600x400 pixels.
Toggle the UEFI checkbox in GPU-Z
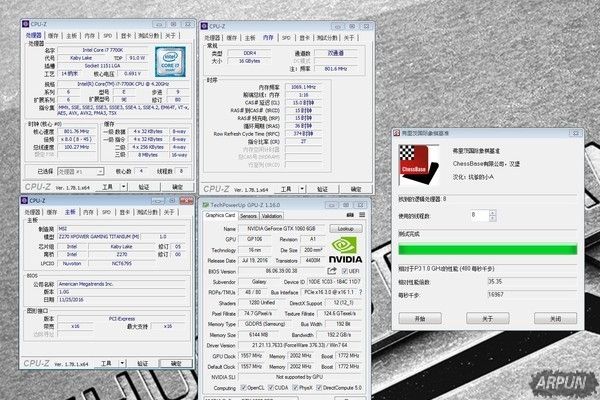344,271
